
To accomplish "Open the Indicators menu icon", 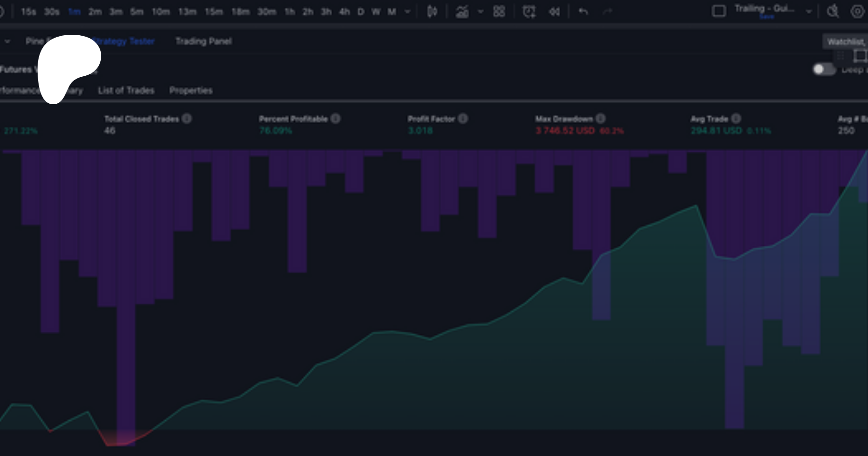I will [x=462, y=12].
